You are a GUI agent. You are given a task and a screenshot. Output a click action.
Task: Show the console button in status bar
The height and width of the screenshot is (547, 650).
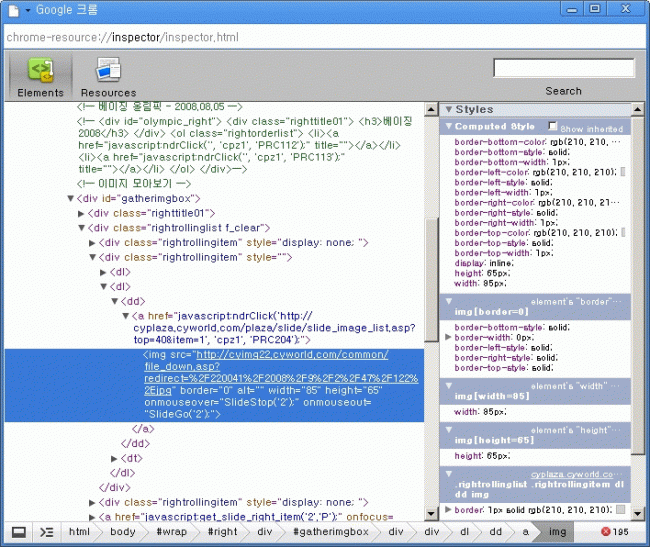click(x=46, y=532)
